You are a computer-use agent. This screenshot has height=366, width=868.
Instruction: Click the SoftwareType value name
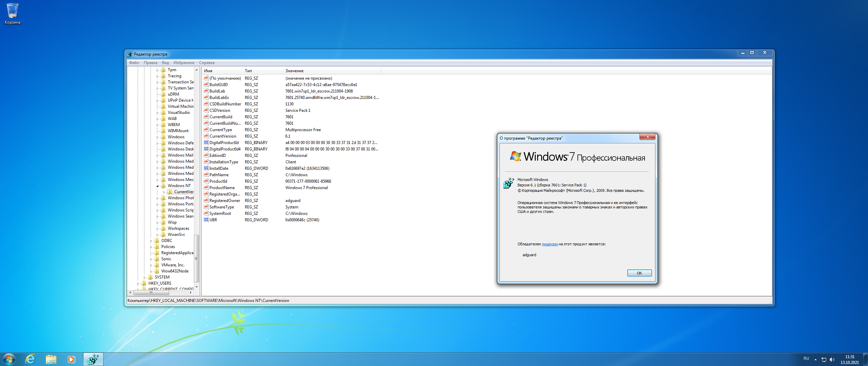[x=222, y=207]
